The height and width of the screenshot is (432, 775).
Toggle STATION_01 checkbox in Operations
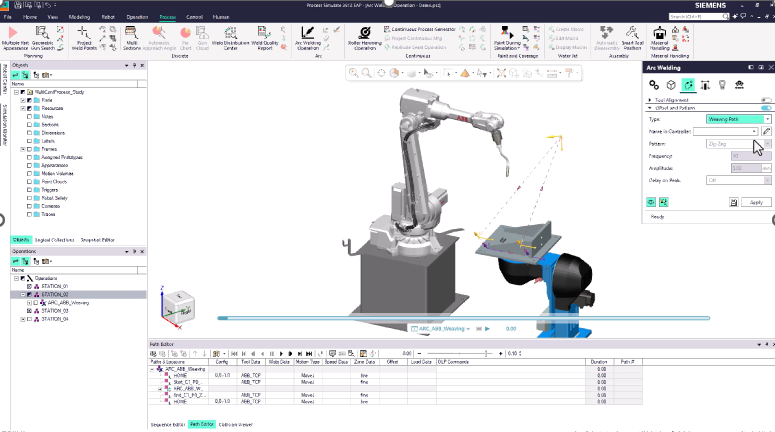pos(29,286)
